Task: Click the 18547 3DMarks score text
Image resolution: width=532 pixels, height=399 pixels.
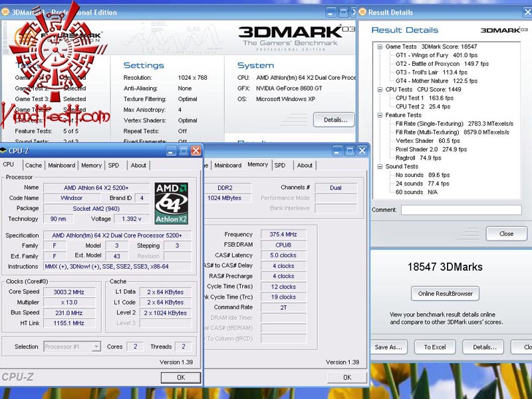Action: tap(445, 267)
